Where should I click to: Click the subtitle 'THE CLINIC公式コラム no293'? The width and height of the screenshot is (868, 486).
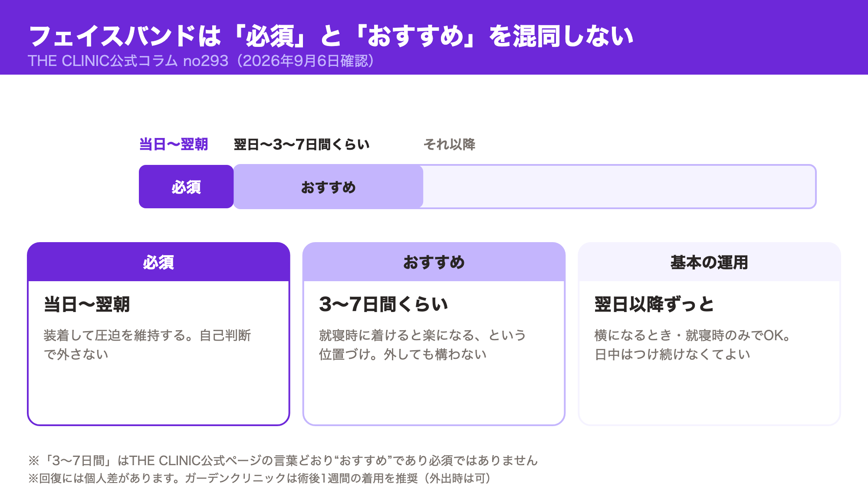coord(201,61)
